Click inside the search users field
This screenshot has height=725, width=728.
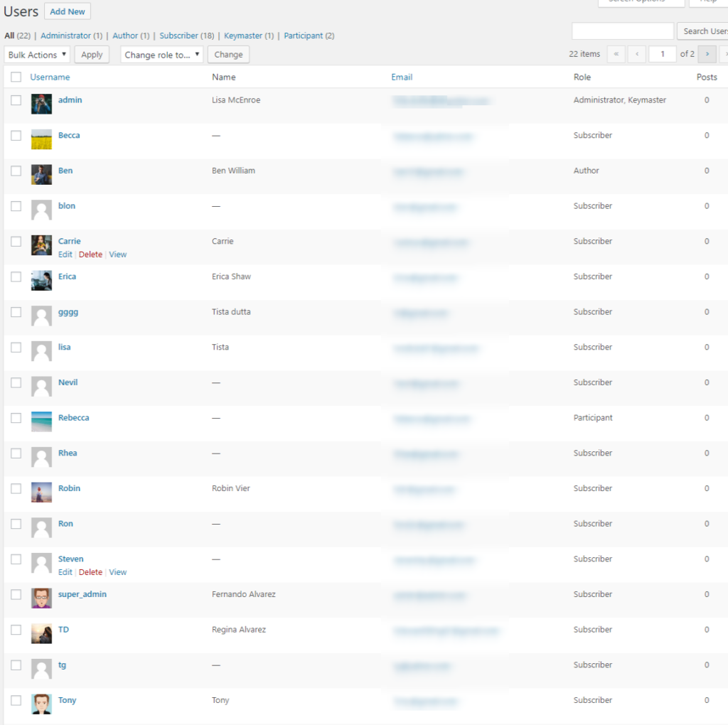(622, 31)
